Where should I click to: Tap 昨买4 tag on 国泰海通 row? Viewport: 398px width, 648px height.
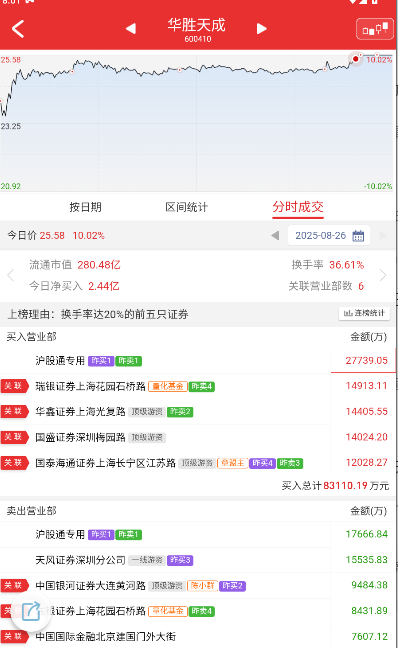point(262,463)
